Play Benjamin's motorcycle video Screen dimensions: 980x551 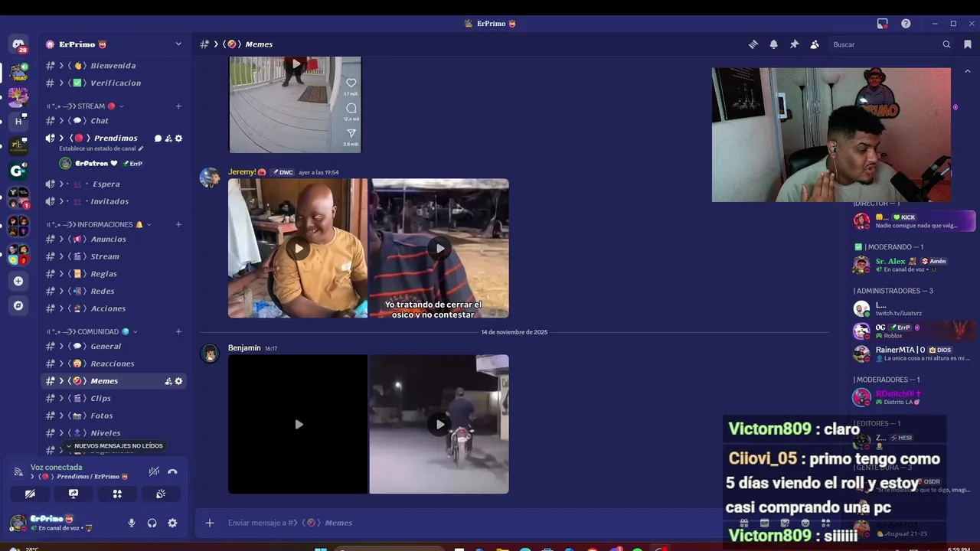point(439,424)
